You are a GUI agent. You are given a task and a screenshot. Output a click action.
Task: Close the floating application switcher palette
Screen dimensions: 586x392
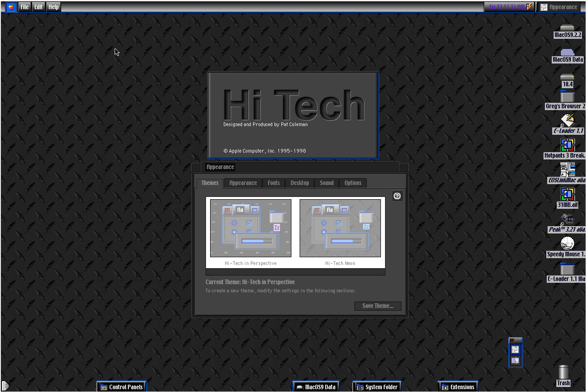point(512,341)
